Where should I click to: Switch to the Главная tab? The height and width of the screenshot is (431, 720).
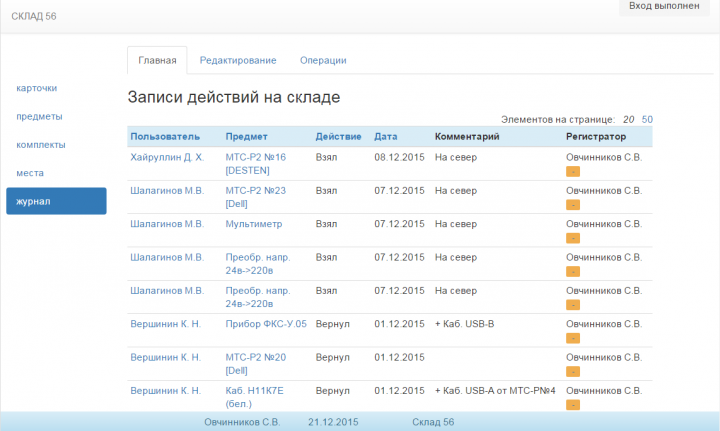coord(157,60)
